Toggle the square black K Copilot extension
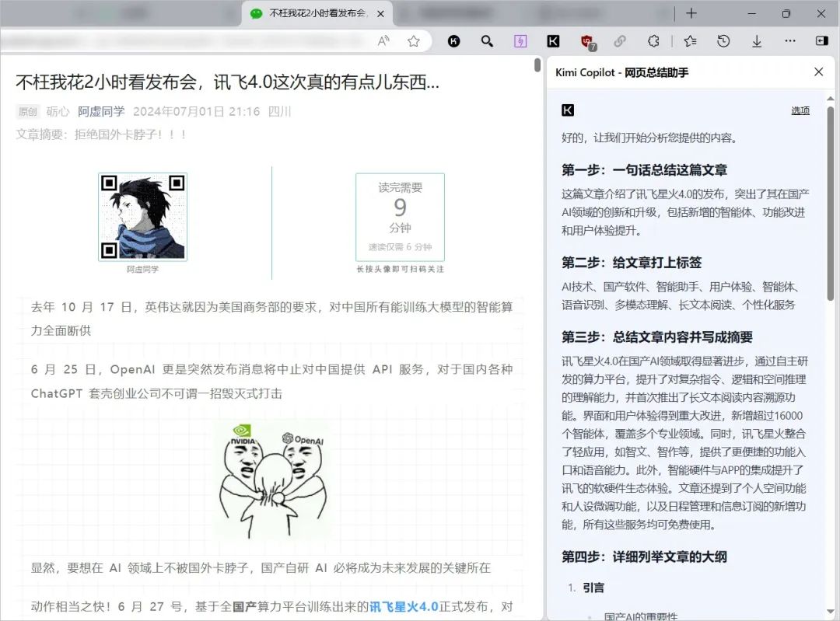The height and width of the screenshot is (621, 840). [554, 41]
